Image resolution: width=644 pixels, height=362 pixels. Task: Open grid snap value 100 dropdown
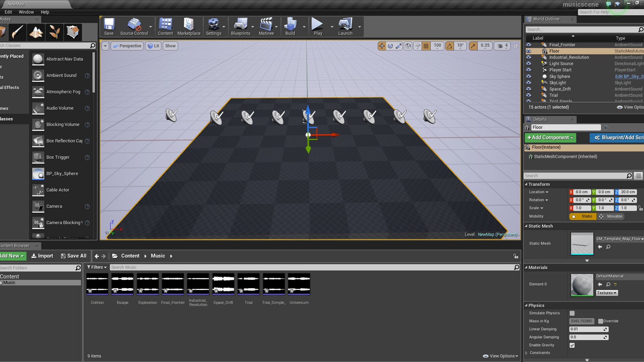pyautogui.click(x=437, y=46)
